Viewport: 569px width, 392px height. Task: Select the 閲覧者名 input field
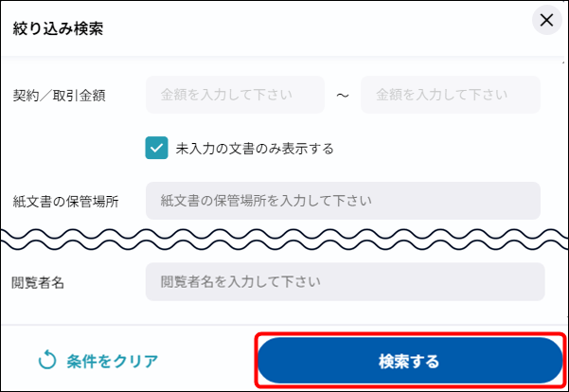point(345,281)
